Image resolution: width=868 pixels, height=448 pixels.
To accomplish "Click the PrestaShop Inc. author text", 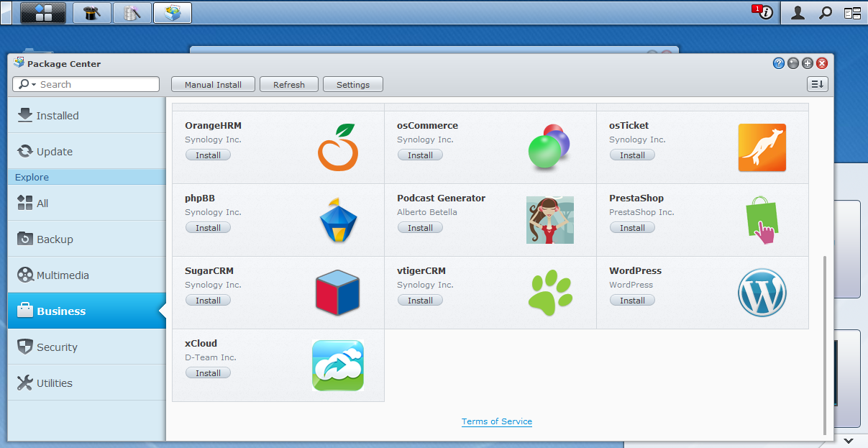I will pos(641,212).
